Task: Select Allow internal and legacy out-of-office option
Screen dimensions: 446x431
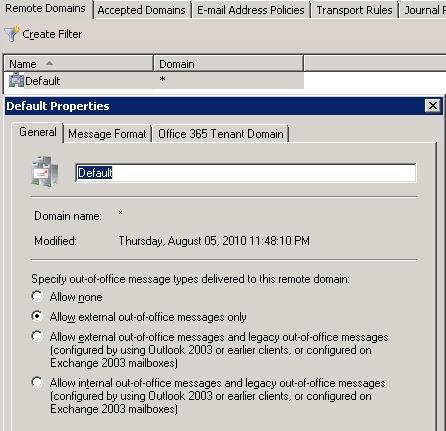Action: pyautogui.click(x=37, y=382)
